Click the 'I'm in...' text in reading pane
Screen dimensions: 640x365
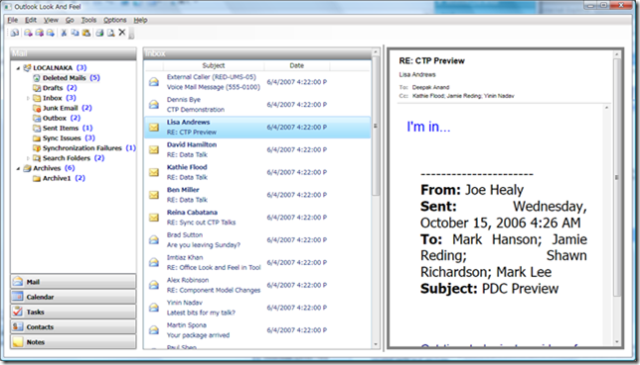(429, 127)
